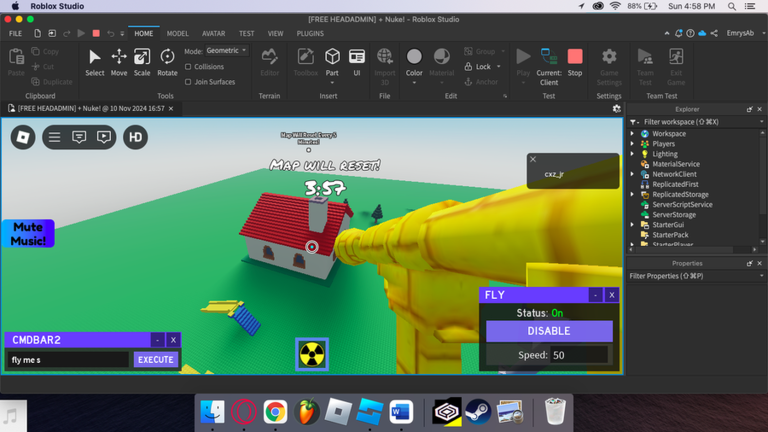Click the HD admin icon

tap(135, 137)
